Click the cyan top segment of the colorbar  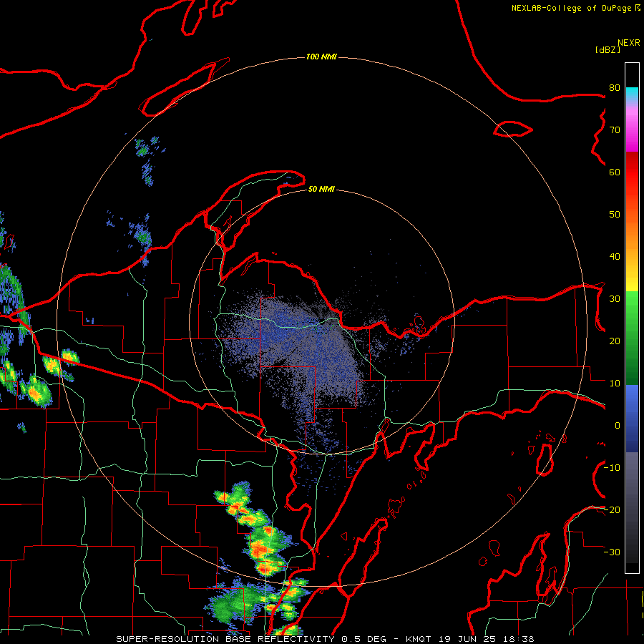632,94
